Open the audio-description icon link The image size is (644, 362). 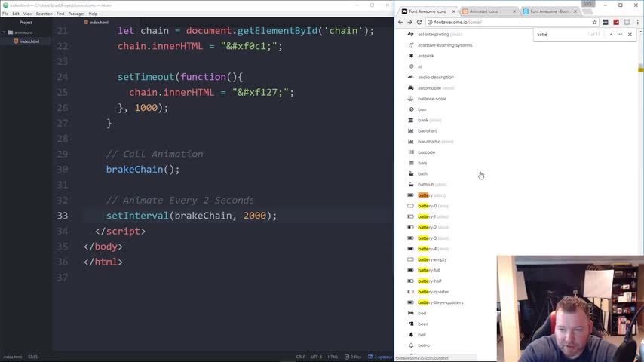point(436,77)
